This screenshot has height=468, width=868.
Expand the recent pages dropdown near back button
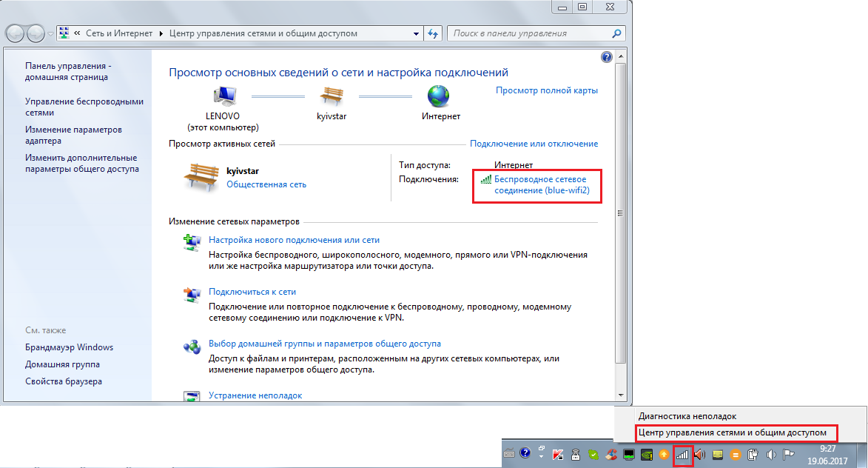point(50,34)
